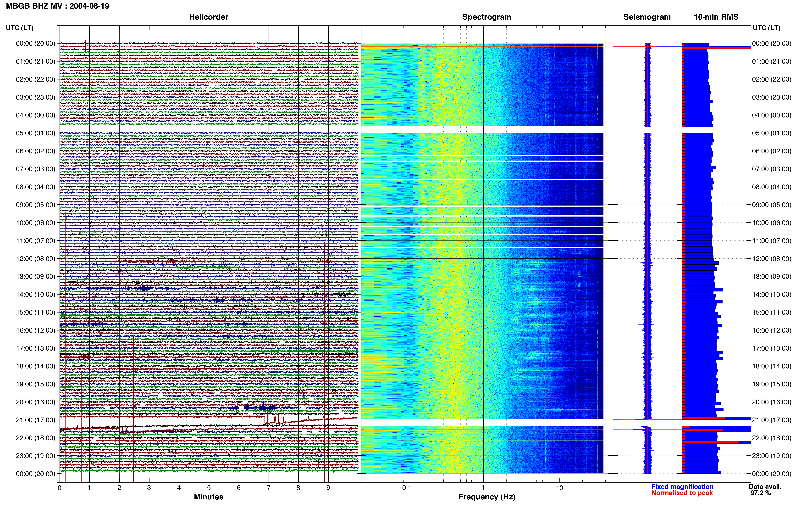This screenshot has height=508, width=812.
Task: Click RMS axis label '01:00 (21:00)'
Action: (x=772, y=61)
